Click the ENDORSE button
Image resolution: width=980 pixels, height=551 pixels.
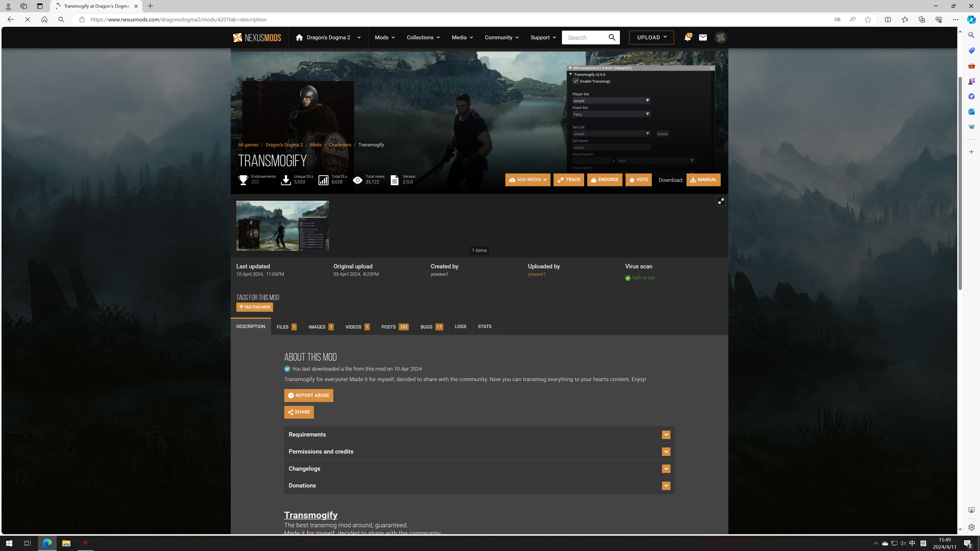point(605,180)
